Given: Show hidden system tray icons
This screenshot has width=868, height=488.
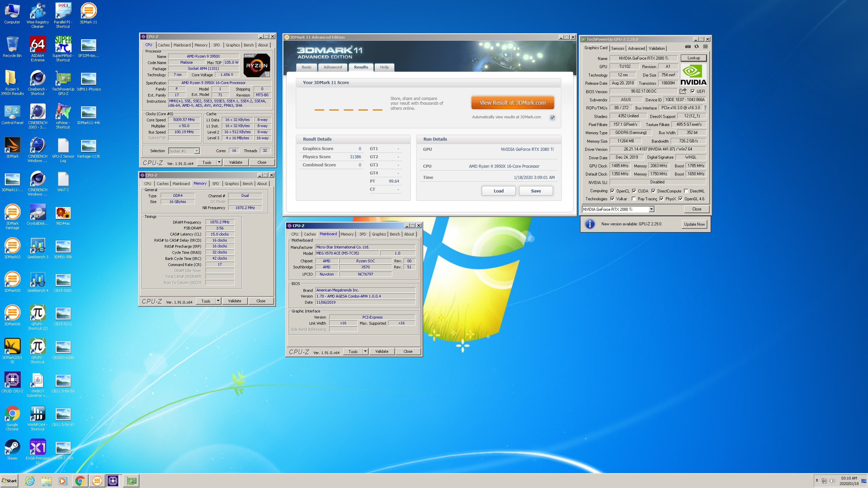Looking at the screenshot, I should 817,481.
